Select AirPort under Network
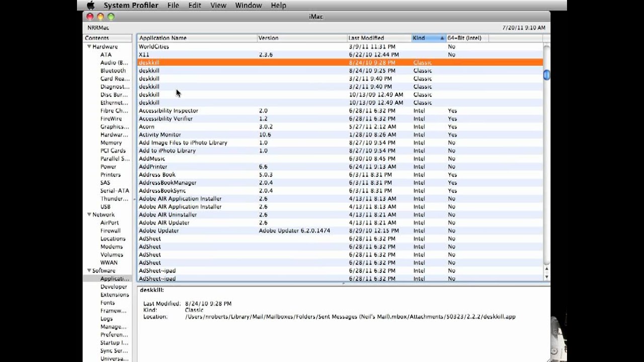Image resolution: width=644 pixels, height=362 pixels. point(109,222)
